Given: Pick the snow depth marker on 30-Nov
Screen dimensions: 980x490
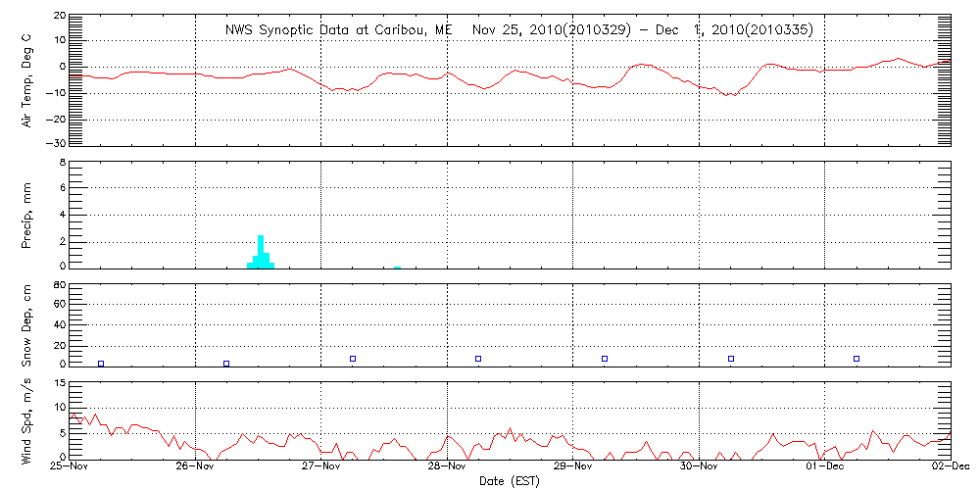Looking at the screenshot, I should 731,359.
